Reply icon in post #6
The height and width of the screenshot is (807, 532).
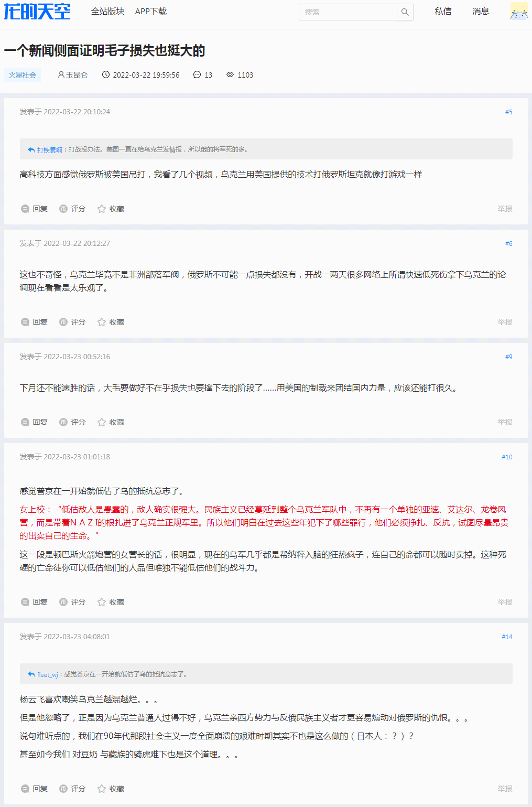tap(25, 322)
